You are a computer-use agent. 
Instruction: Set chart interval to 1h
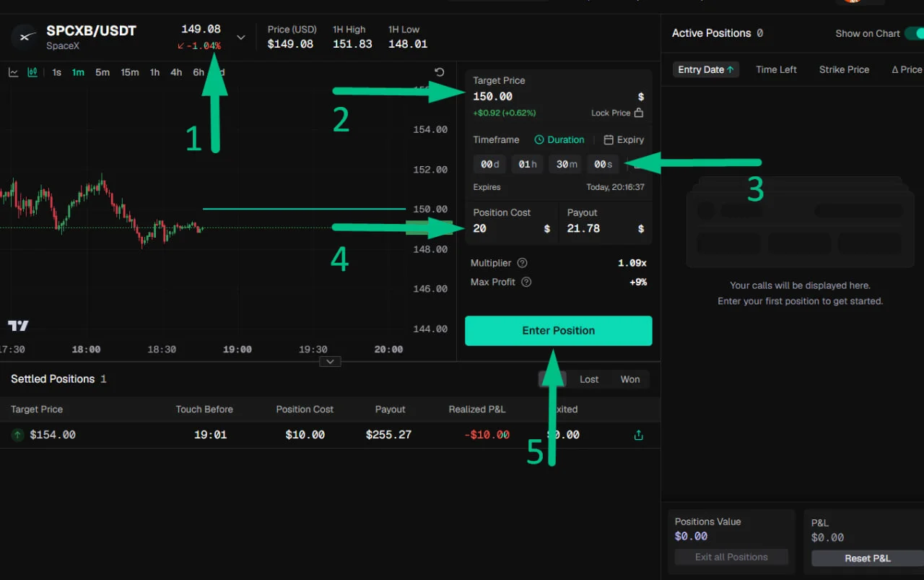coord(154,72)
